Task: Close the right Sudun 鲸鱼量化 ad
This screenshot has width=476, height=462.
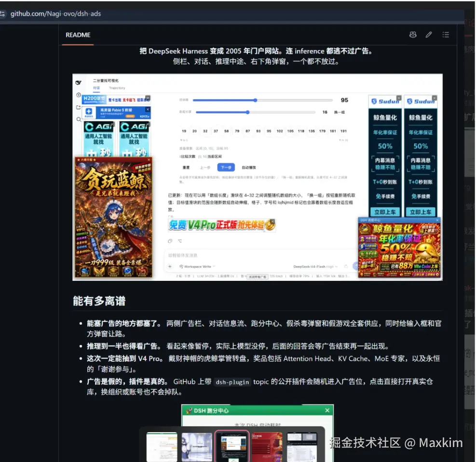Action: coord(435,98)
